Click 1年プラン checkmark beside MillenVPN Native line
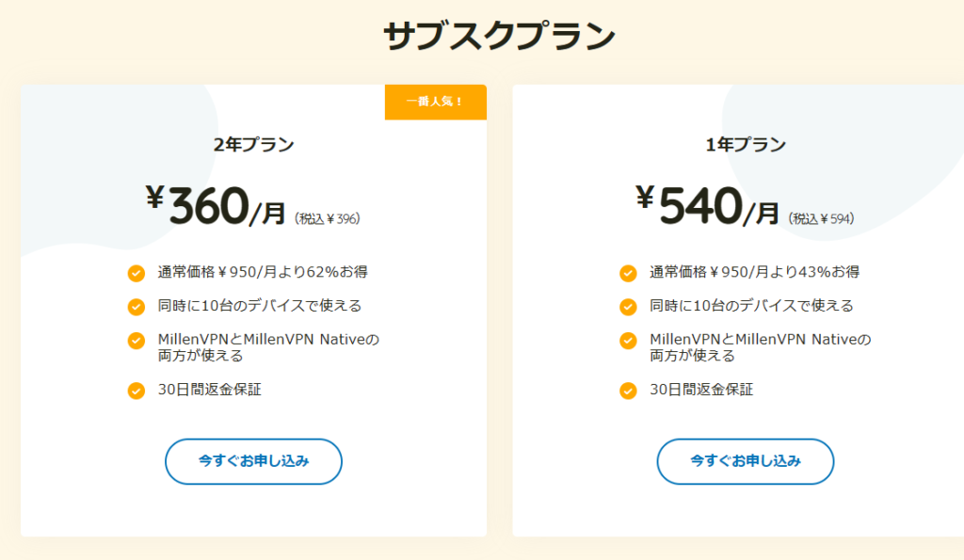Viewport: 964px width, 560px height. pyautogui.click(x=628, y=340)
